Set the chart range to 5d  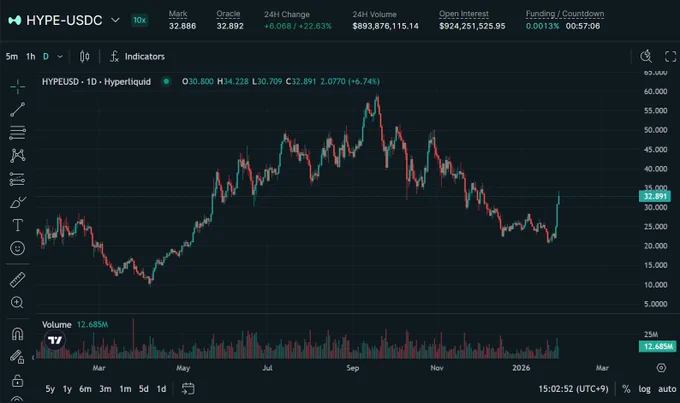point(144,389)
